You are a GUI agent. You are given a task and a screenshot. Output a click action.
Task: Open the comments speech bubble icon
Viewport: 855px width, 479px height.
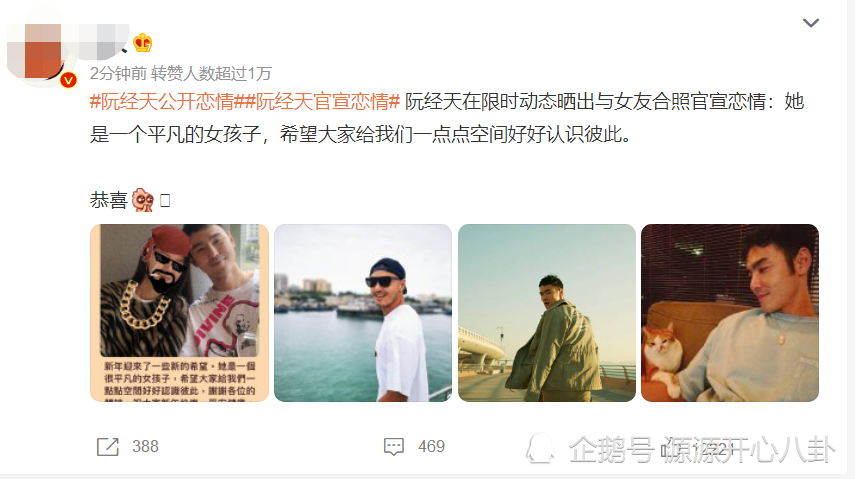(394, 447)
